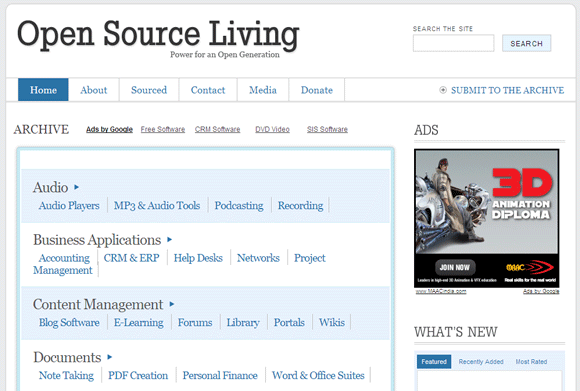This screenshot has height=391, width=580.
Task: Open the Documents category heading
Action: (x=67, y=357)
